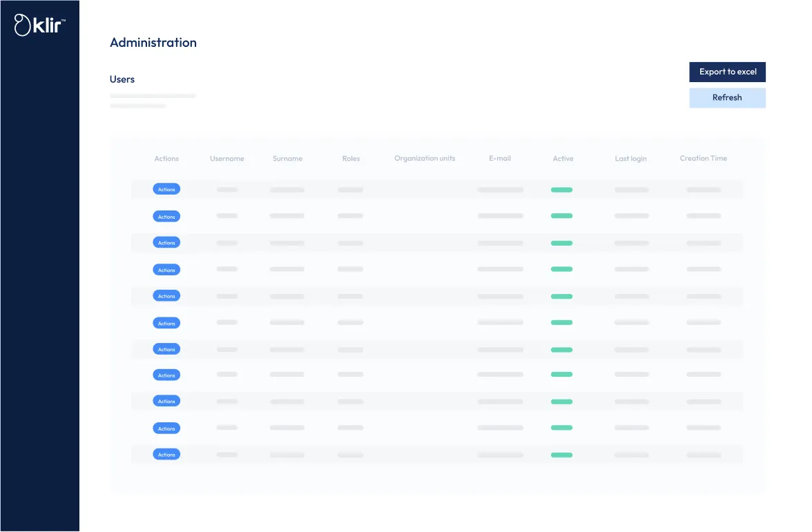Open the Actions dropdown in last row
The width and height of the screenshot is (812, 532).
pyautogui.click(x=166, y=455)
